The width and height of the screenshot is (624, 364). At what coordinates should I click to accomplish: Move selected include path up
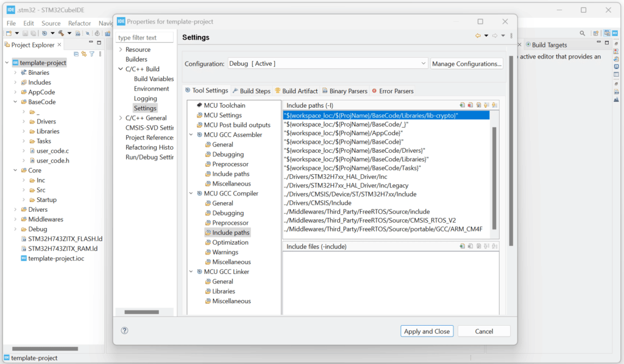(486, 105)
